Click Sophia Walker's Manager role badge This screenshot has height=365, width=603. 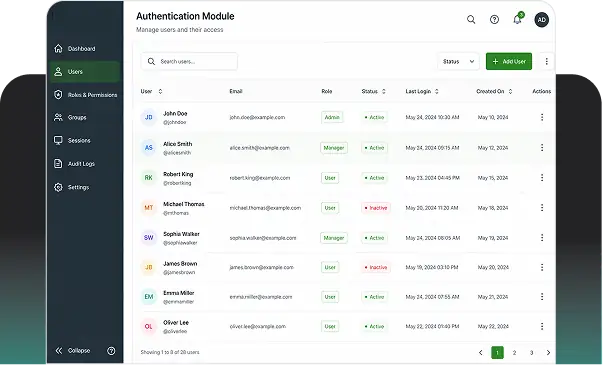tap(334, 238)
